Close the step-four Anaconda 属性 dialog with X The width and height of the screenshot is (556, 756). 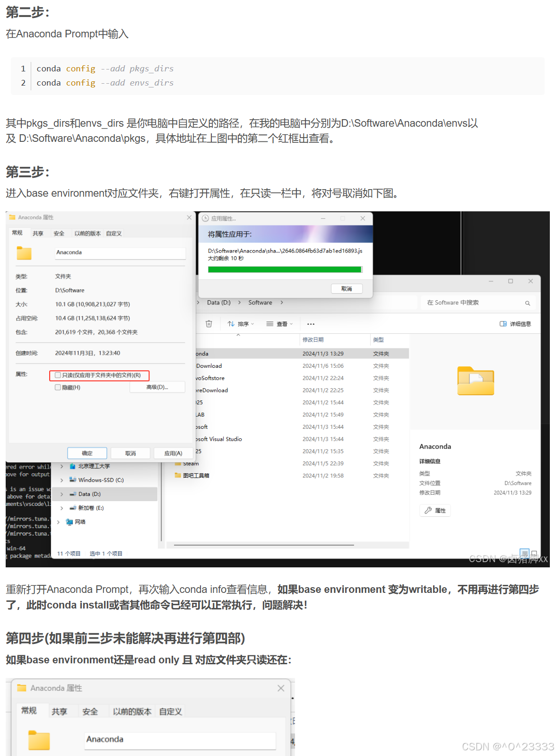(281, 688)
